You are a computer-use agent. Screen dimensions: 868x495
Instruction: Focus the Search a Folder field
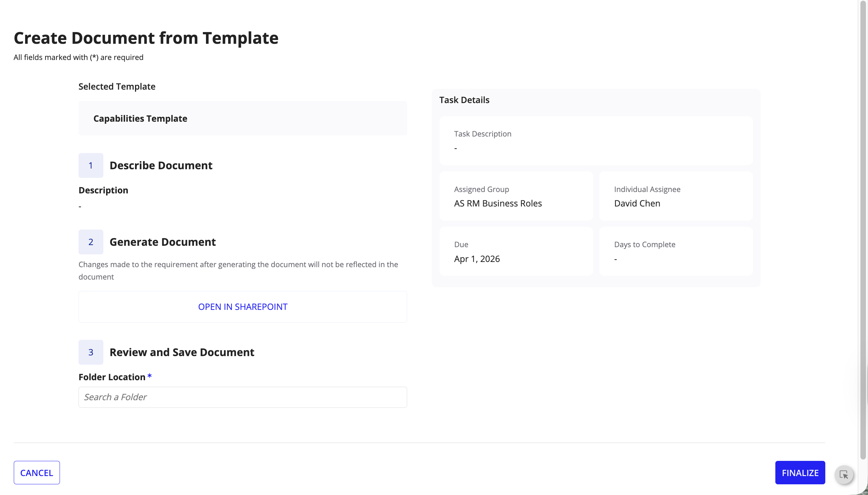click(x=242, y=397)
